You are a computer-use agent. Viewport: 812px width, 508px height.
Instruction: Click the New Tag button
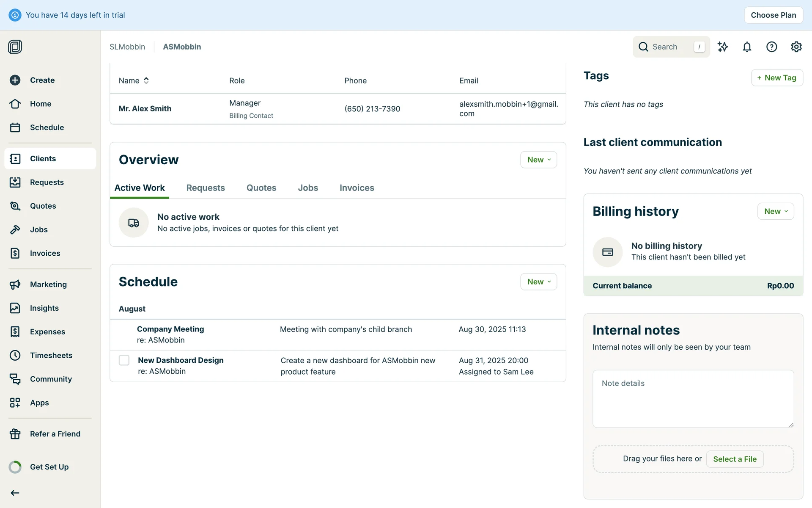click(776, 77)
